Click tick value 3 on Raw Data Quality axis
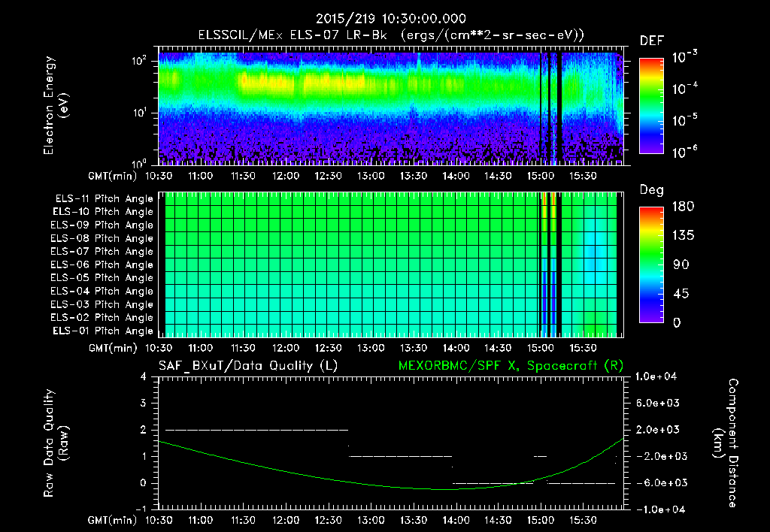This screenshot has height=532, width=770. pyautogui.click(x=143, y=404)
